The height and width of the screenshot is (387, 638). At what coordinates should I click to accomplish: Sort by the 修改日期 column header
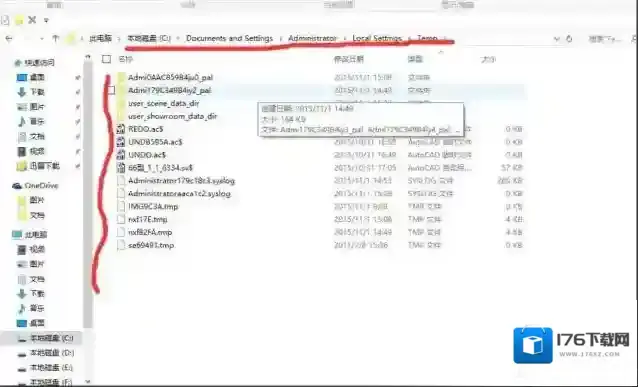pyautogui.click(x=349, y=59)
